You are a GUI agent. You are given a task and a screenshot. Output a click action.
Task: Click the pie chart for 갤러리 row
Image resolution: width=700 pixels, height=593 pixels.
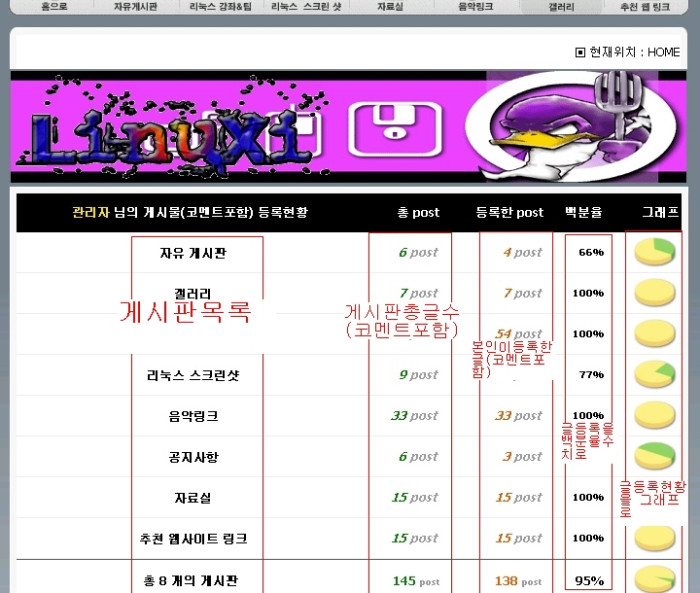click(655, 294)
